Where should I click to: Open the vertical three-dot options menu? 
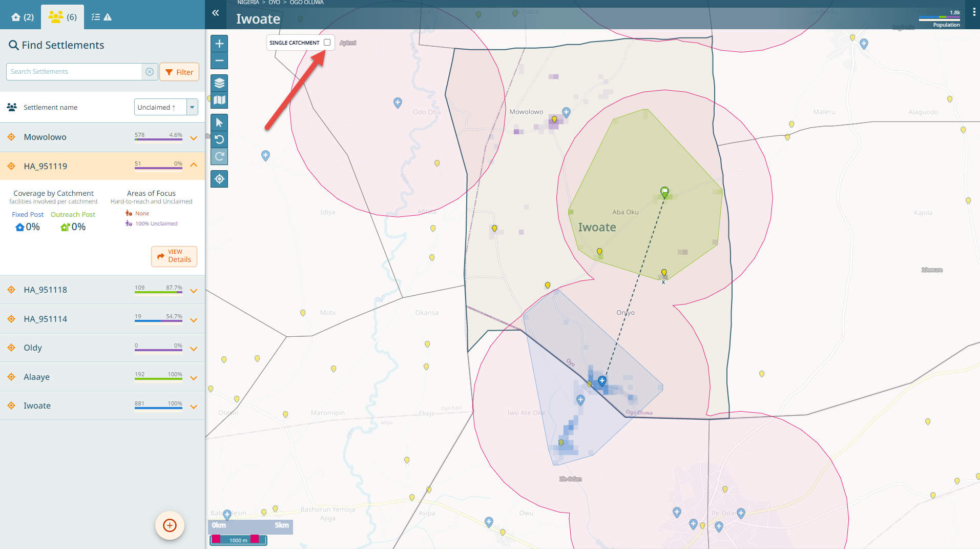[974, 12]
